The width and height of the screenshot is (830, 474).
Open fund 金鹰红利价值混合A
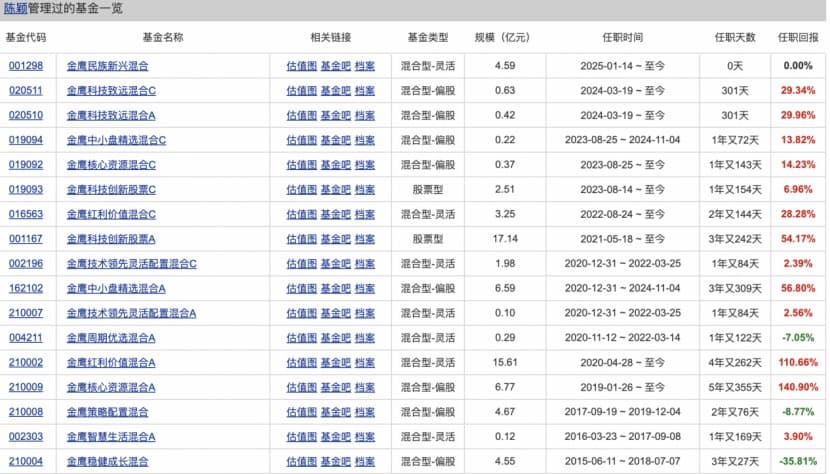click(112, 362)
